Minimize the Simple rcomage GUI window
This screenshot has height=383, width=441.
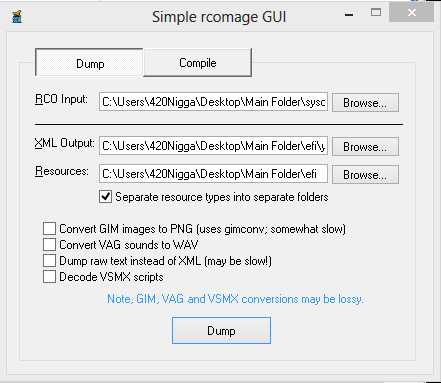[x=349, y=15]
